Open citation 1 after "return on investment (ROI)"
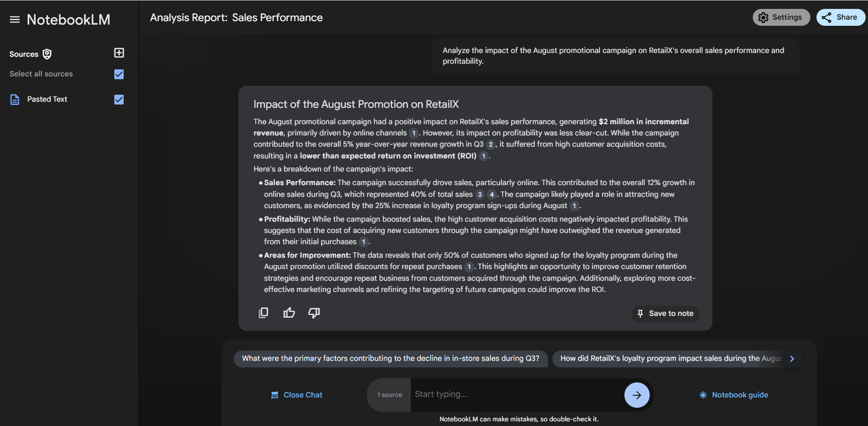 (x=484, y=156)
